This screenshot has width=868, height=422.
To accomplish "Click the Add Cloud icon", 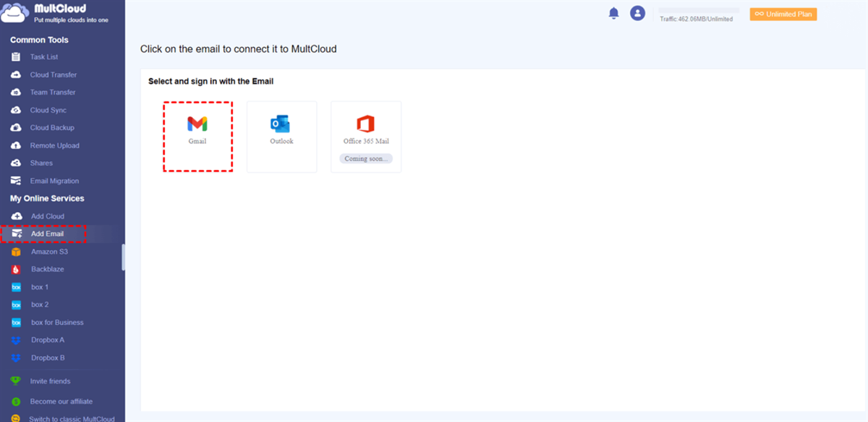I will (17, 216).
